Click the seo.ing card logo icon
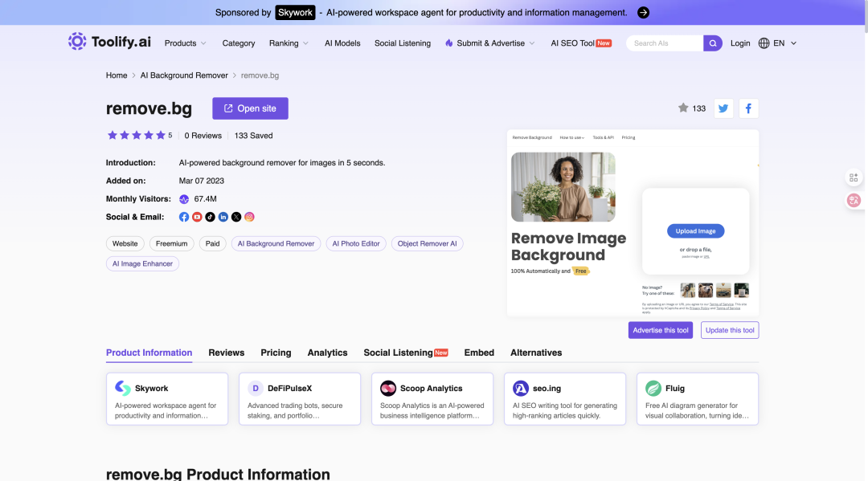 pyautogui.click(x=520, y=388)
